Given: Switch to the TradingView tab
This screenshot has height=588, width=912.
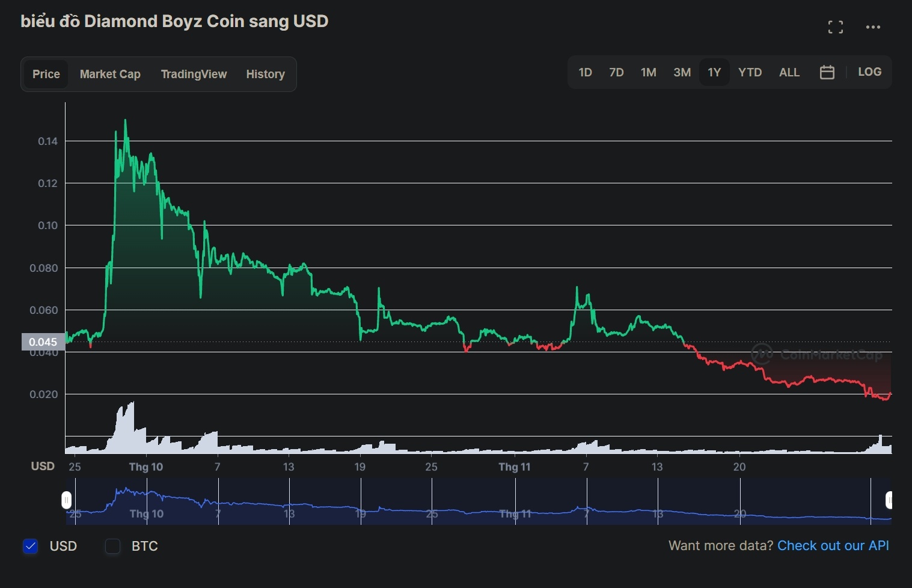Looking at the screenshot, I should [194, 74].
